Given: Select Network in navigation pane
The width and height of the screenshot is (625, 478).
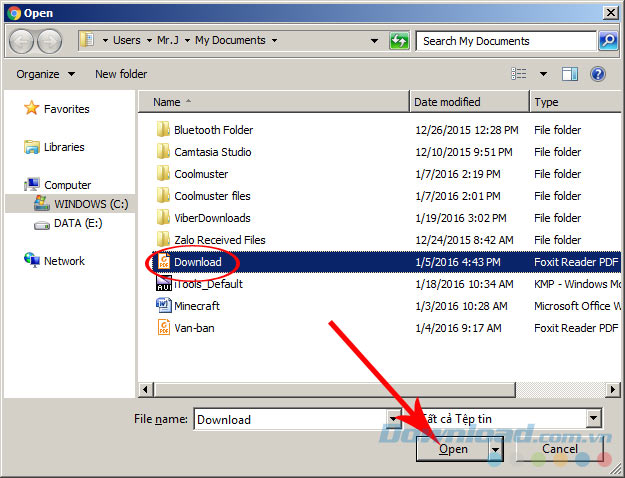Looking at the screenshot, I should coord(64,261).
